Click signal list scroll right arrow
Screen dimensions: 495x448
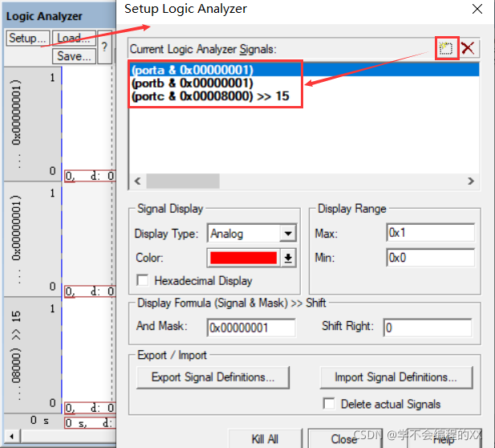471,181
